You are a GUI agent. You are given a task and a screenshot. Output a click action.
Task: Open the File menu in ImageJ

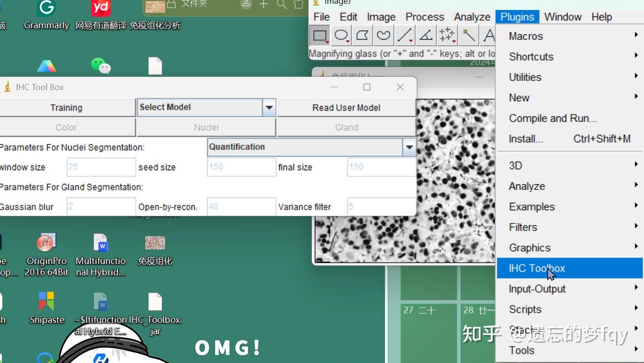(322, 17)
